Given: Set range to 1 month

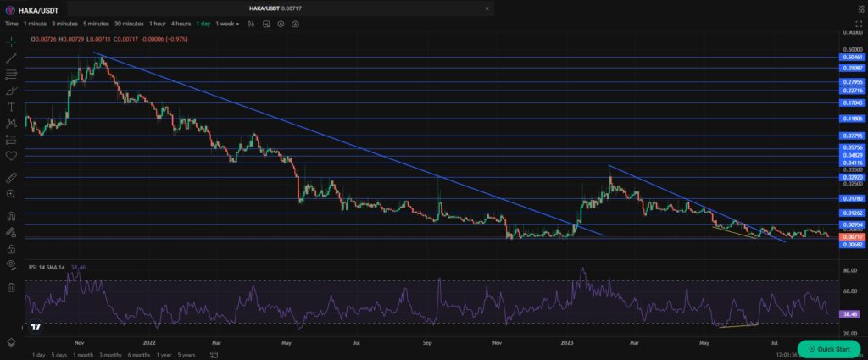Looking at the screenshot, I should tap(83, 355).
